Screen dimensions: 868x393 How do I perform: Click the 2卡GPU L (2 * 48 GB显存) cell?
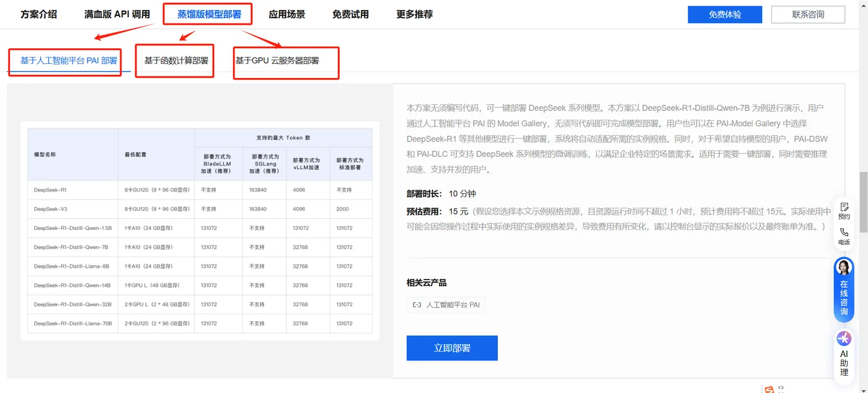[x=156, y=304]
